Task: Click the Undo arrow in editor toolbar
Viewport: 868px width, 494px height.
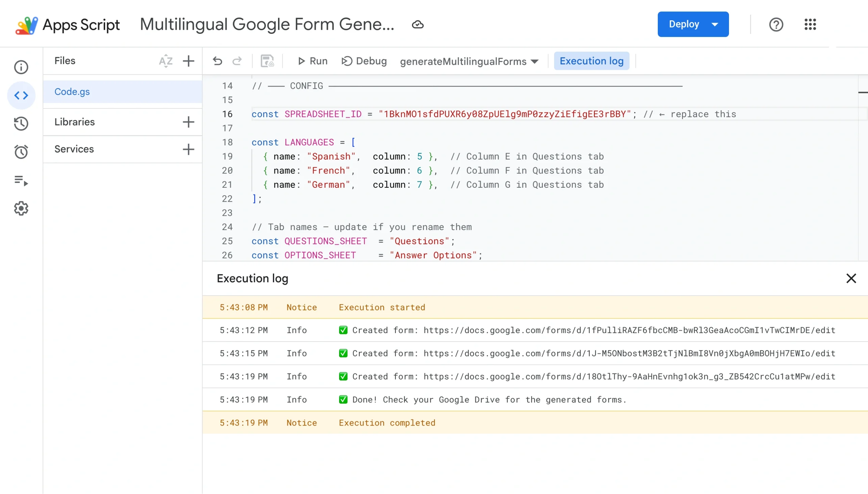Action: coord(218,61)
